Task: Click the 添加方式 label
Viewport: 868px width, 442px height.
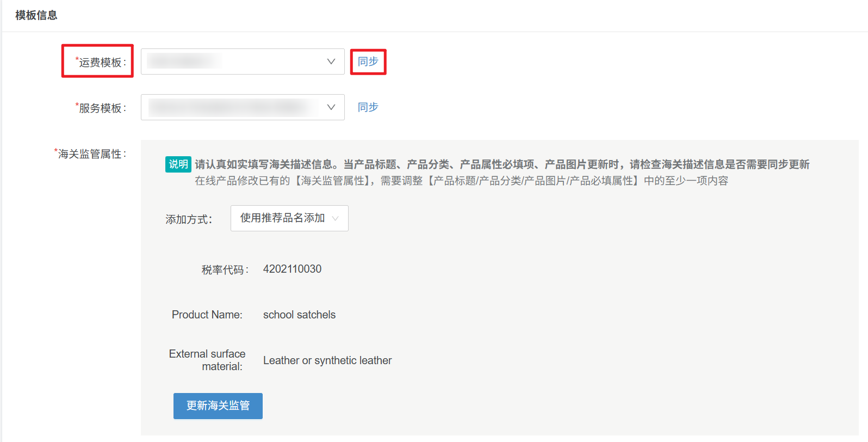Action: [x=188, y=219]
